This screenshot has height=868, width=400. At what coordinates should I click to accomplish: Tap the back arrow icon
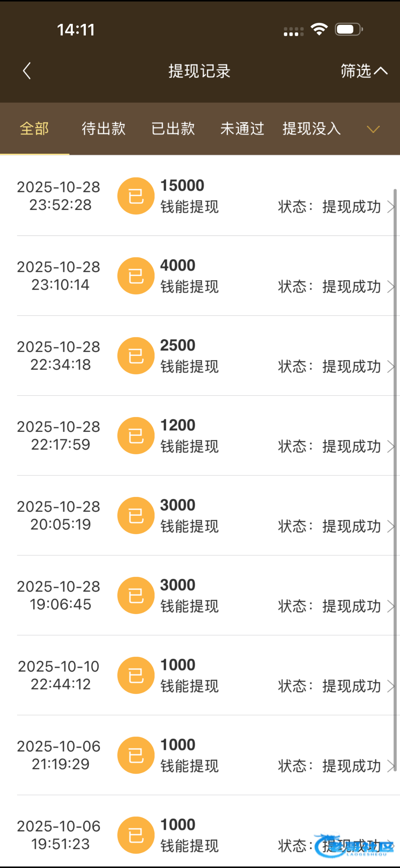coord(27,71)
